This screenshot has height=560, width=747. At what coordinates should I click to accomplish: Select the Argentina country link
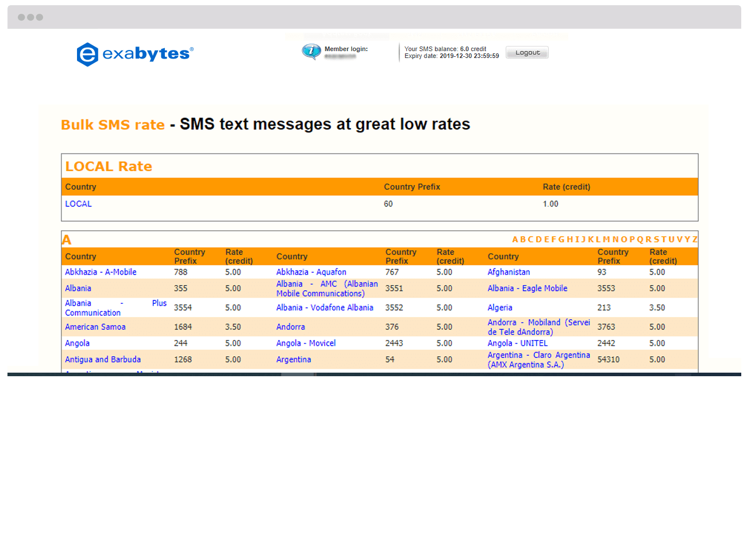click(294, 359)
